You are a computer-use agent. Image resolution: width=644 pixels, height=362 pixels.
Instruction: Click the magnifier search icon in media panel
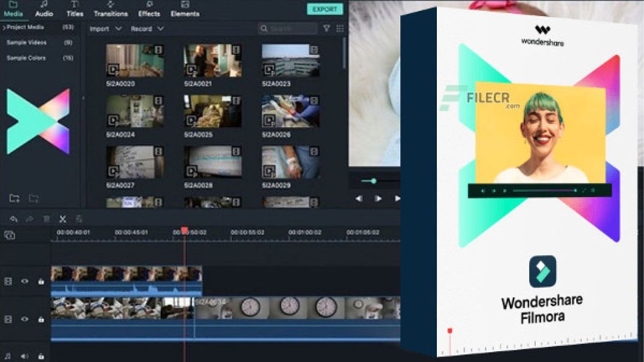(x=264, y=29)
